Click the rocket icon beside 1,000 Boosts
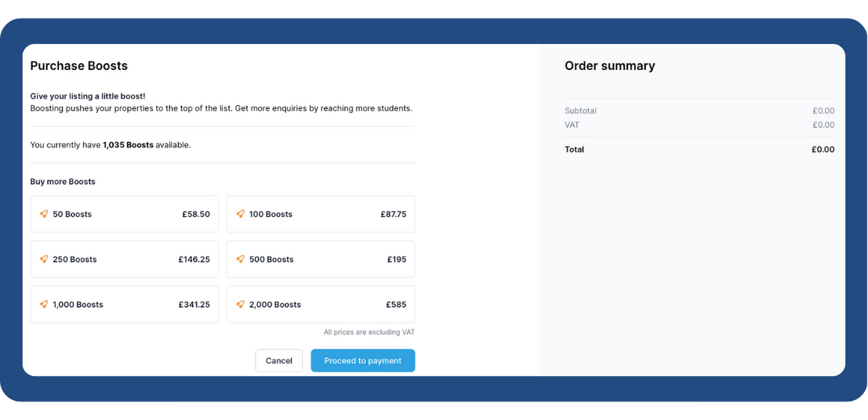This screenshot has height=420, width=868. pyautogui.click(x=44, y=304)
